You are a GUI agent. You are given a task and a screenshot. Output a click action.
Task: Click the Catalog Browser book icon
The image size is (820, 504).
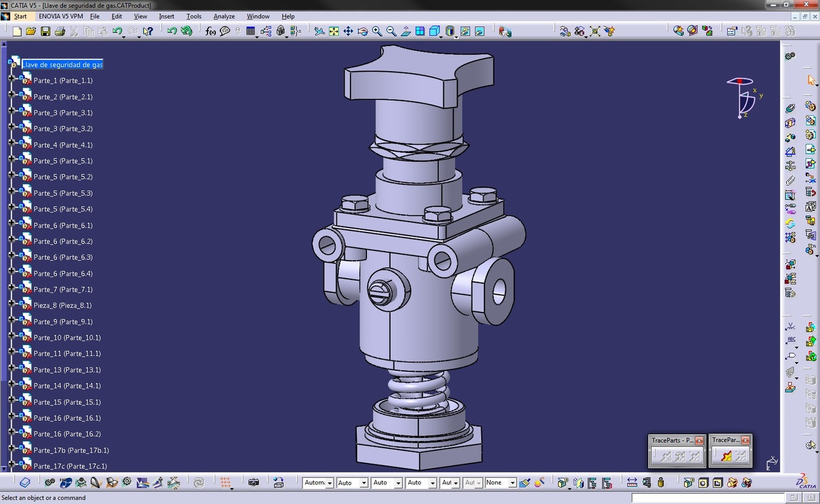tap(24, 482)
